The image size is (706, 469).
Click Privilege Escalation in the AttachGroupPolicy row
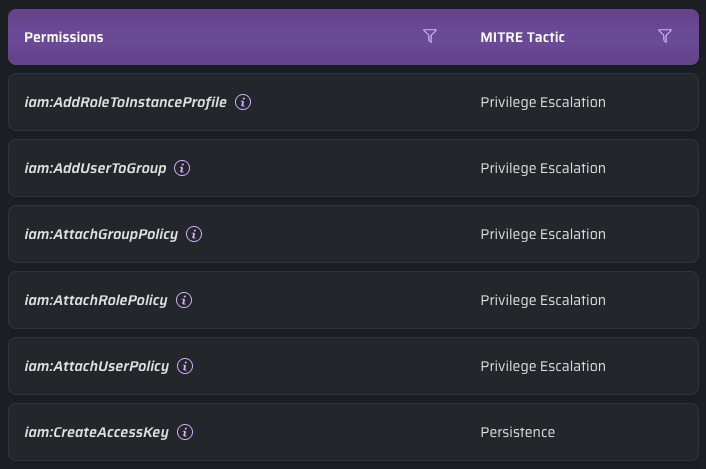coord(543,234)
